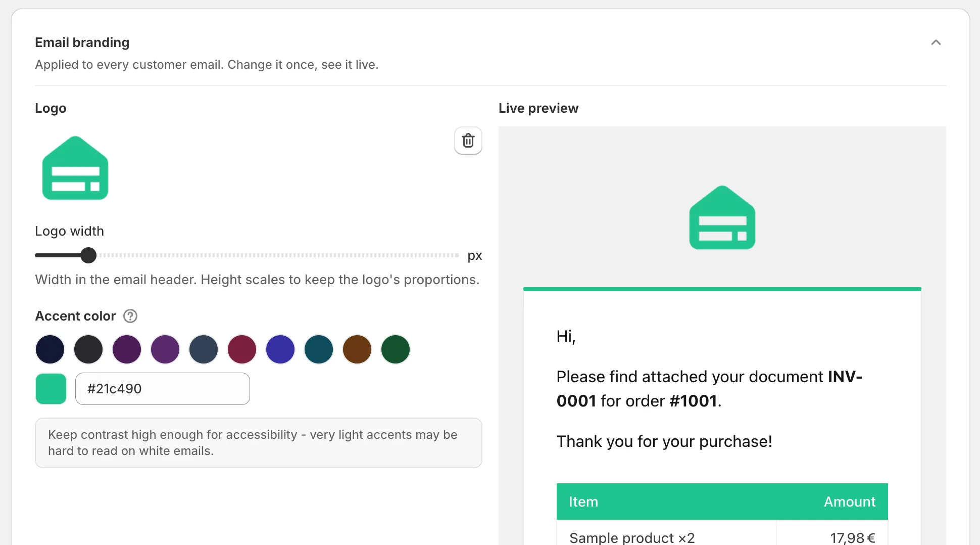Screen dimensions: 980x545
Task: Click the 'px' unit label
Action: (475, 256)
